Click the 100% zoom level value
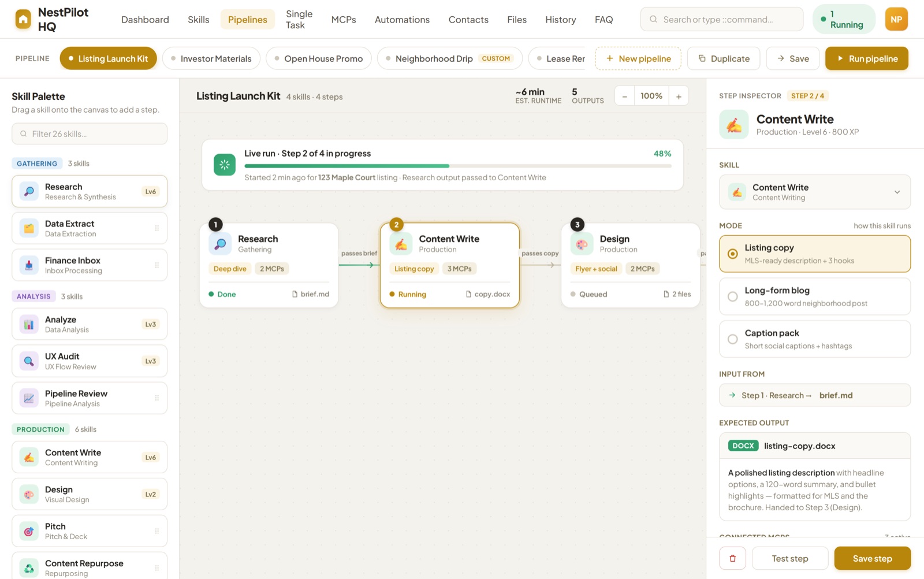 tap(651, 96)
